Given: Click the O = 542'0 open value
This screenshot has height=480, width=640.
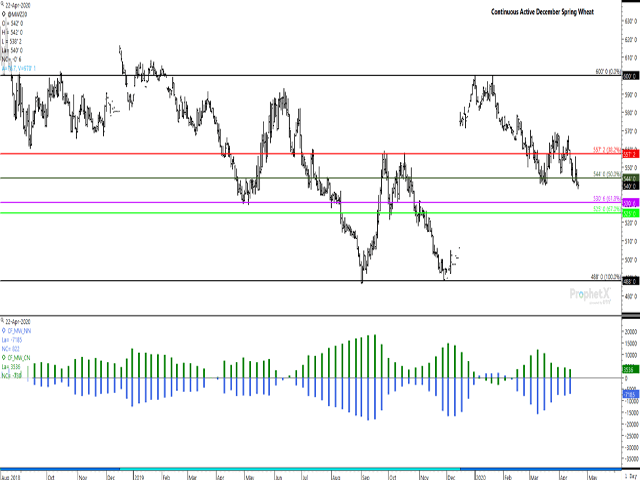Looking at the screenshot, I should point(12,24).
